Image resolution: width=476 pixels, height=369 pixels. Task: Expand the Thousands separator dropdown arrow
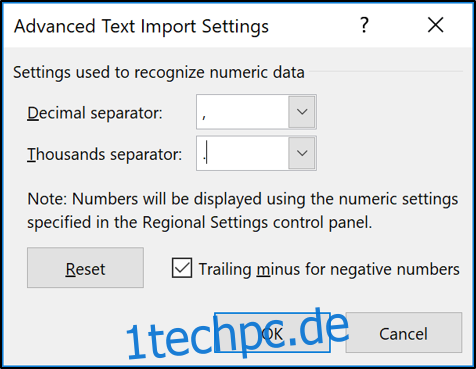(x=302, y=153)
